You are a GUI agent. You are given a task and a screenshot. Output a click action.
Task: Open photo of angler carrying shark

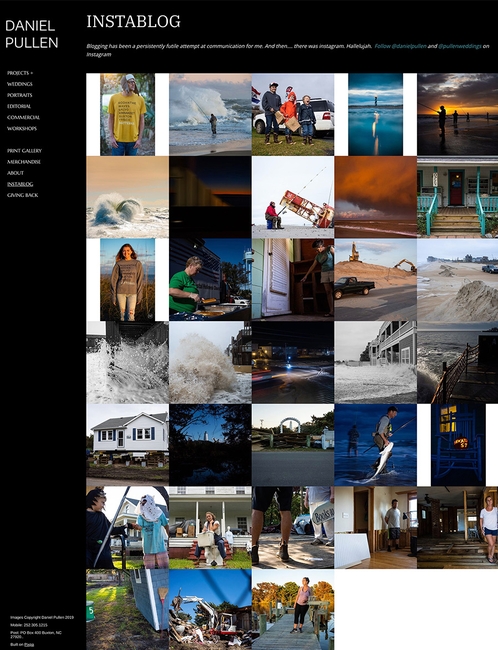click(376, 445)
